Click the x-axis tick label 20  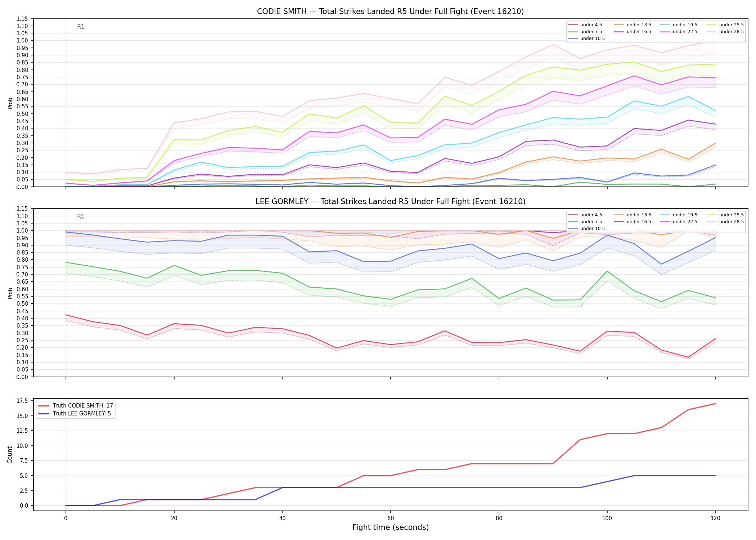(174, 518)
